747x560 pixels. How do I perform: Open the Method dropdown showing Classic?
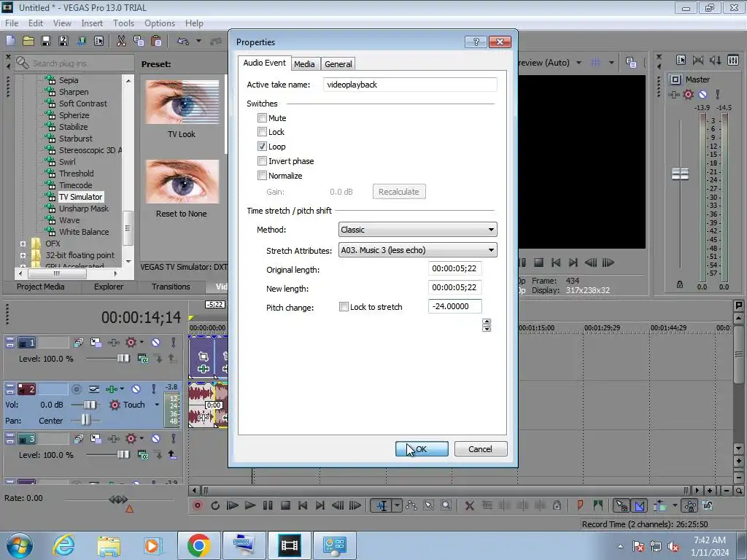click(x=418, y=230)
